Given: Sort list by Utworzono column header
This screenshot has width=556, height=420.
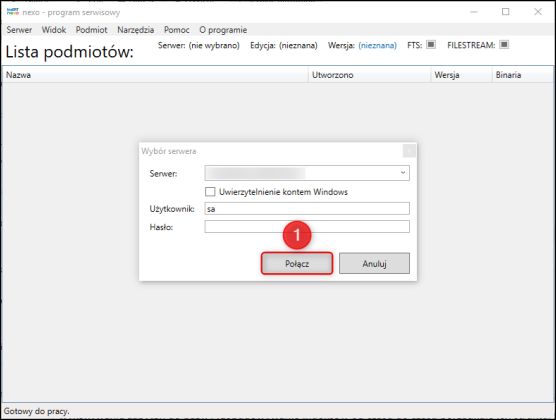Looking at the screenshot, I should click(x=369, y=75).
